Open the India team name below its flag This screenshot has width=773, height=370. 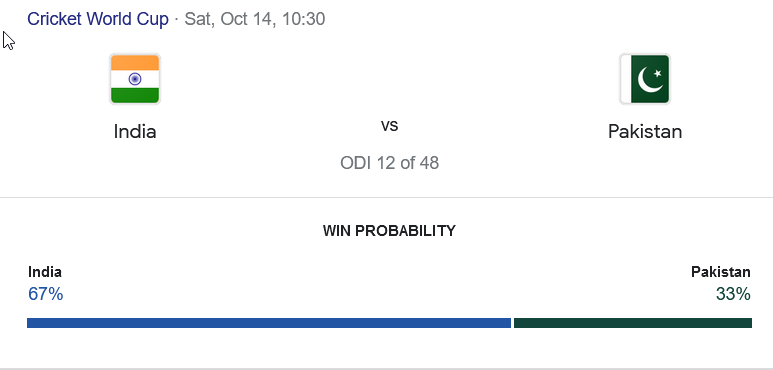pyautogui.click(x=135, y=132)
